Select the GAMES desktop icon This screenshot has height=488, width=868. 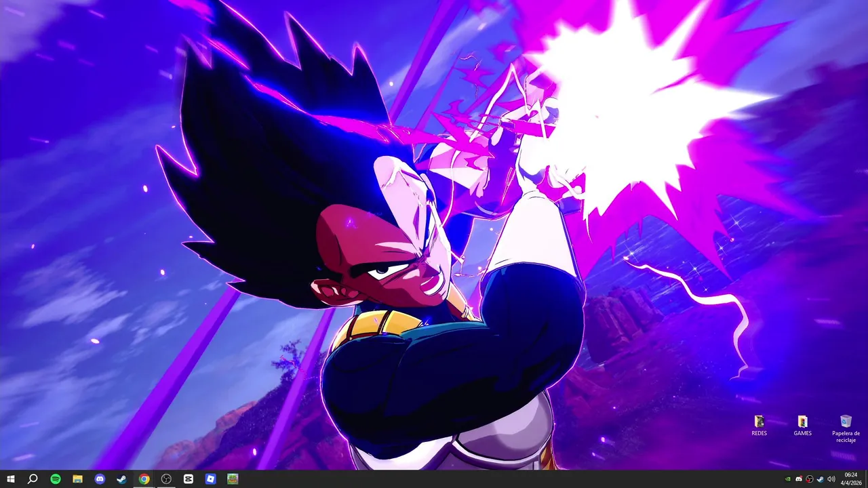tap(802, 426)
